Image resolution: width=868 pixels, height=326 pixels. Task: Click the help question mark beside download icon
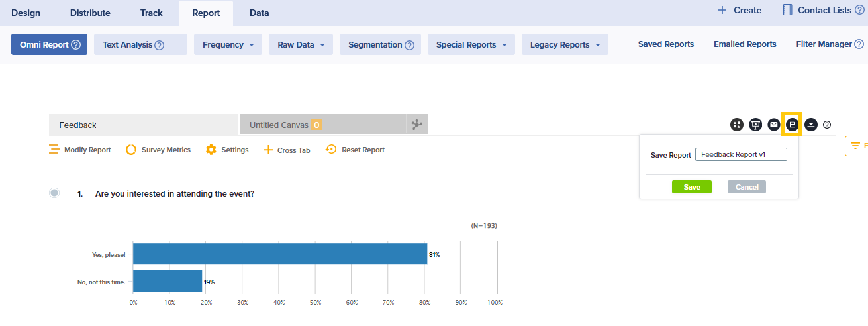[827, 125]
